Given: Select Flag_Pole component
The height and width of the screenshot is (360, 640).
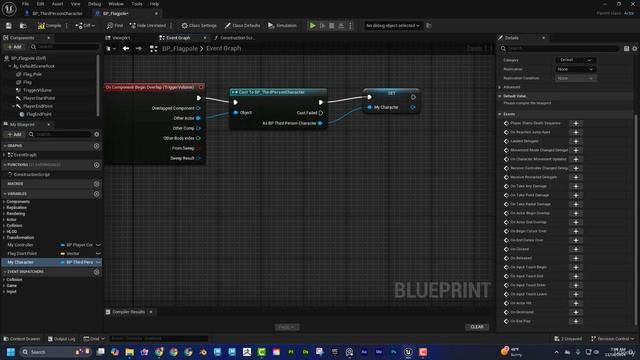Looking at the screenshot, I should [x=32, y=74].
